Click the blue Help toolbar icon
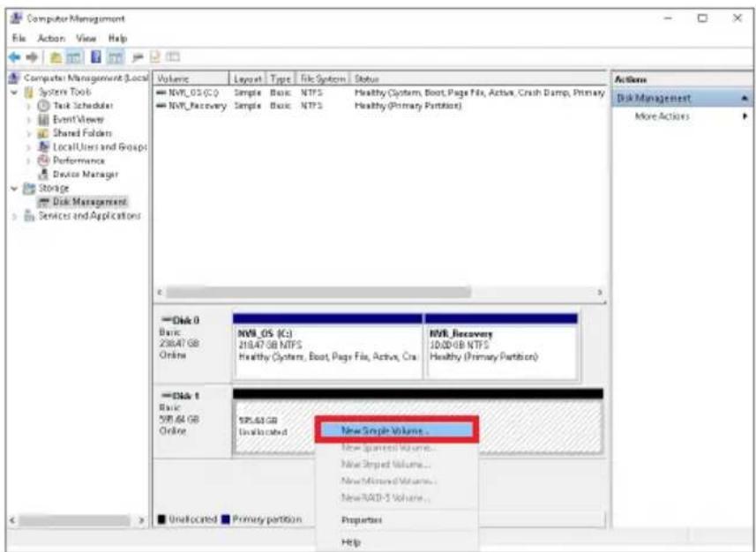756x552 pixels. (96, 57)
